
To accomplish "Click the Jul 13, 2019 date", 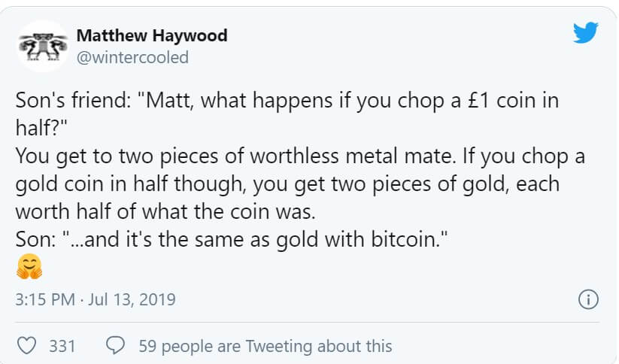I will click(x=133, y=300).
